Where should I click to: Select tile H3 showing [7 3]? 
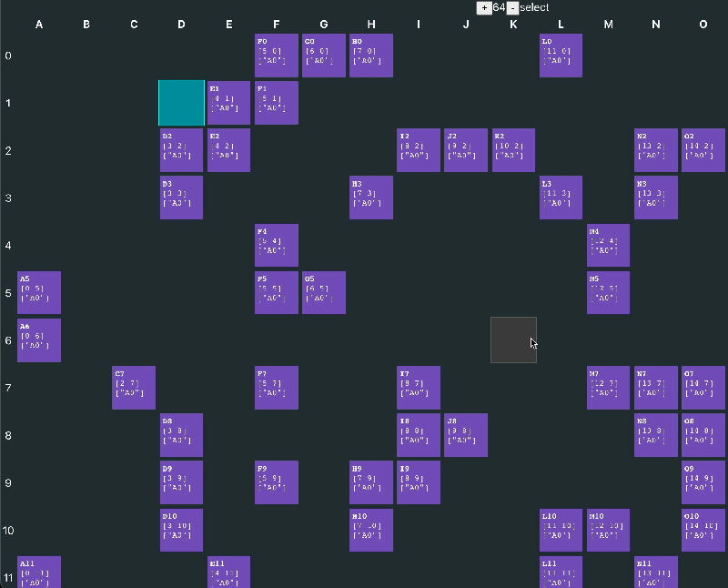(370, 198)
